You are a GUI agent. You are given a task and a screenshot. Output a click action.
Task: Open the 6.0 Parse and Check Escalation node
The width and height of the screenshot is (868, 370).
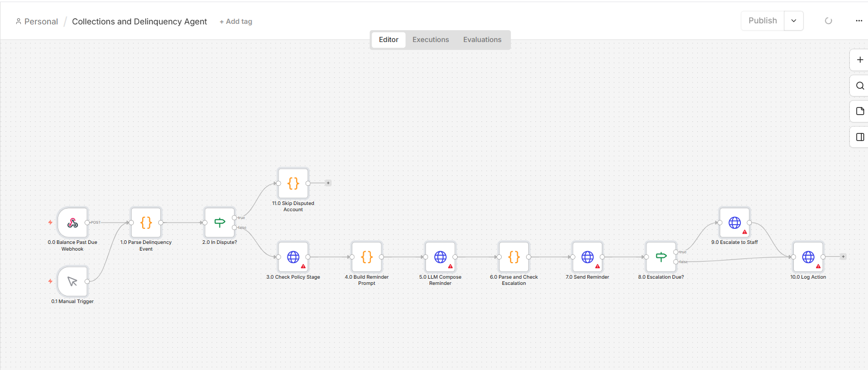[514, 257]
